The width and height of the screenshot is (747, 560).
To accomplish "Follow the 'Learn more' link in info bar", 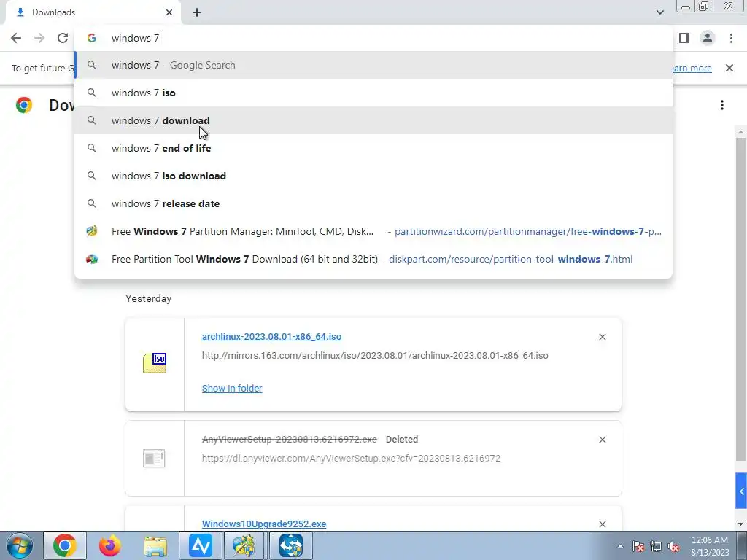I will 692,68.
